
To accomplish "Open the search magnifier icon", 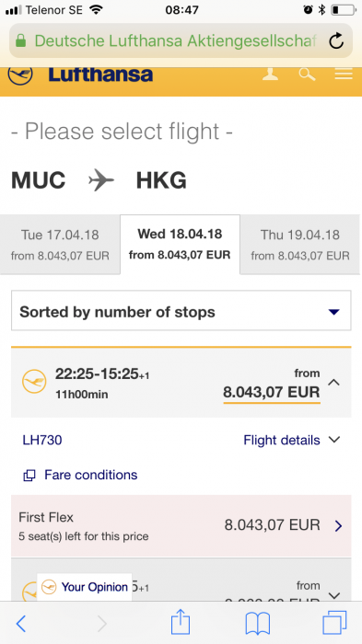I will pyautogui.click(x=307, y=75).
